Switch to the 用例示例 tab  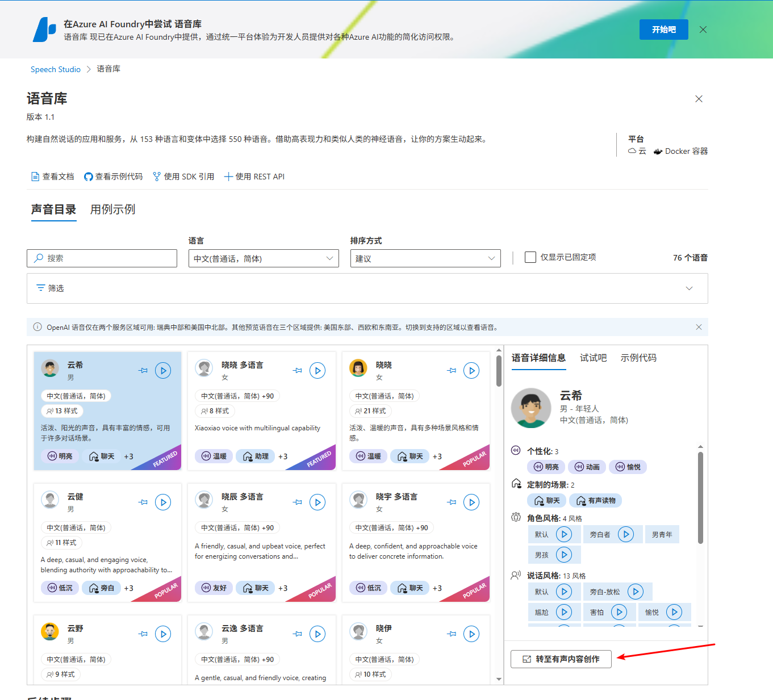[x=112, y=209]
